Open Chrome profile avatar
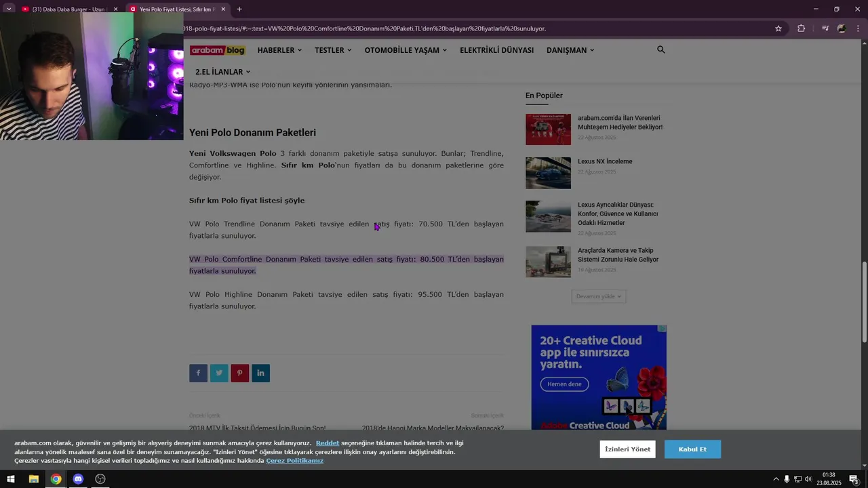Viewport: 868px width, 488px height. click(842, 28)
